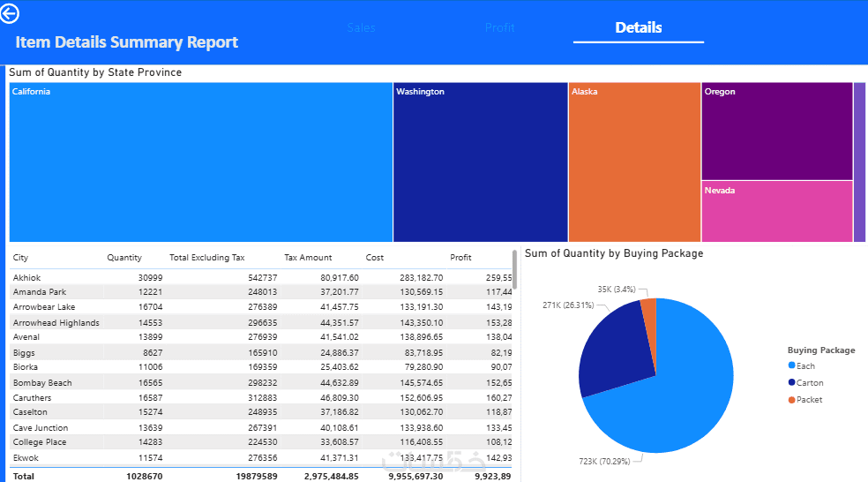The image size is (868, 482).
Task: Click the total excluding tax '296635'
Action: [x=262, y=322]
